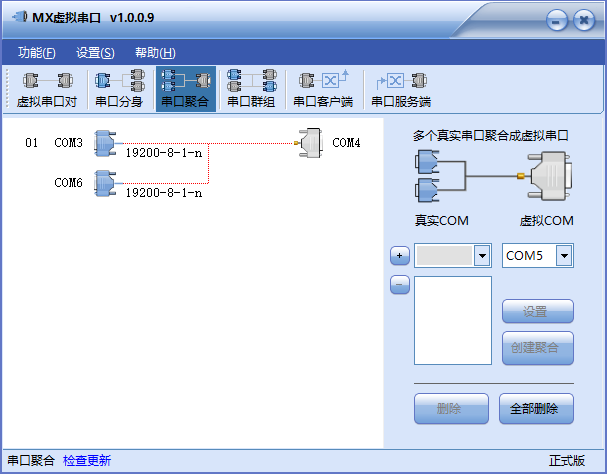This screenshot has width=607, height=474.
Task: Click the COM6 19200-8-1-n parameters text
Action: tap(164, 193)
